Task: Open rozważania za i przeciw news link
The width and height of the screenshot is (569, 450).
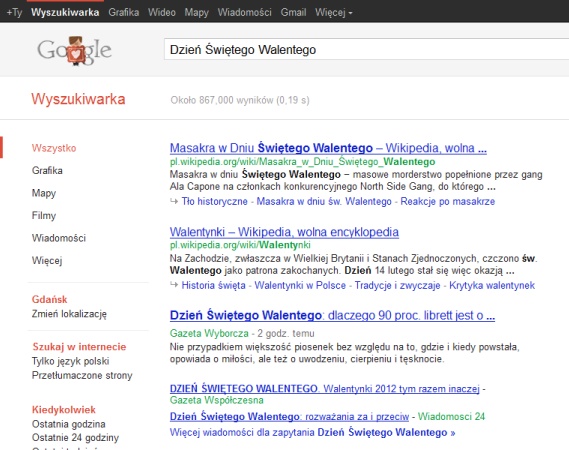Action: click(x=289, y=416)
